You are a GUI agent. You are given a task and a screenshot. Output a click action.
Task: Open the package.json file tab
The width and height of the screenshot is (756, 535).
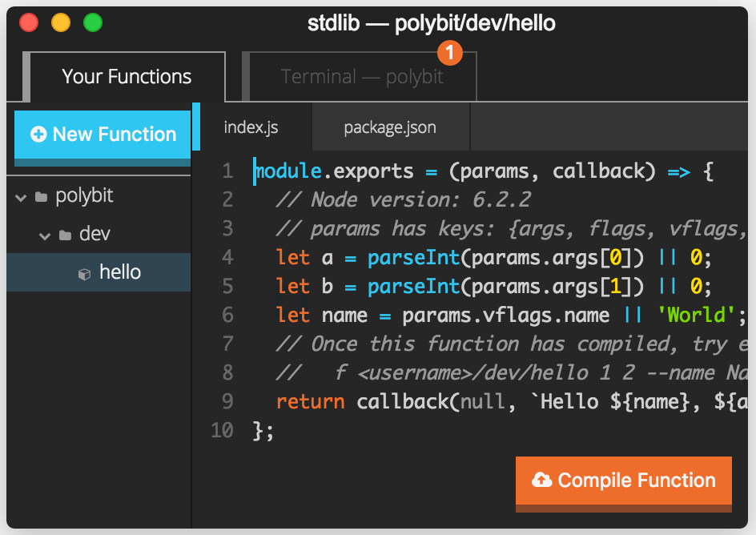pos(390,127)
